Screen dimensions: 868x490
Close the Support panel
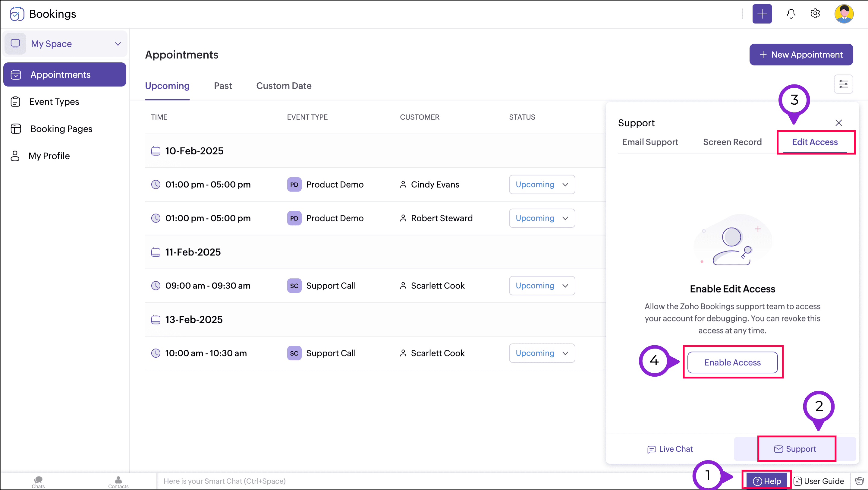click(x=838, y=123)
